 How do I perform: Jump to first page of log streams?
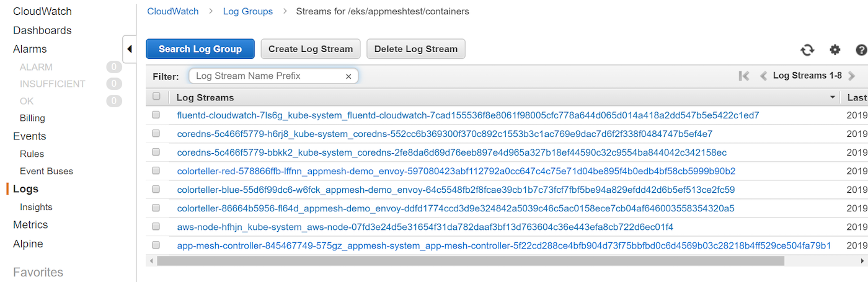point(744,76)
